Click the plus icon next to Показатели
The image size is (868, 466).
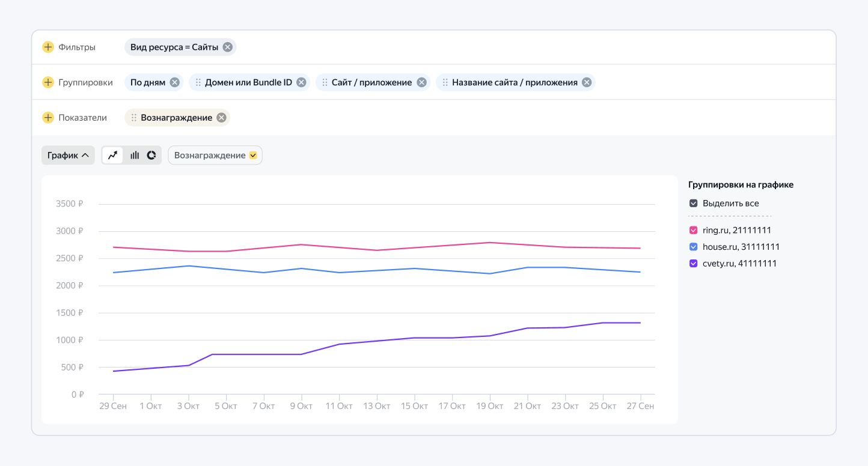pos(48,118)
